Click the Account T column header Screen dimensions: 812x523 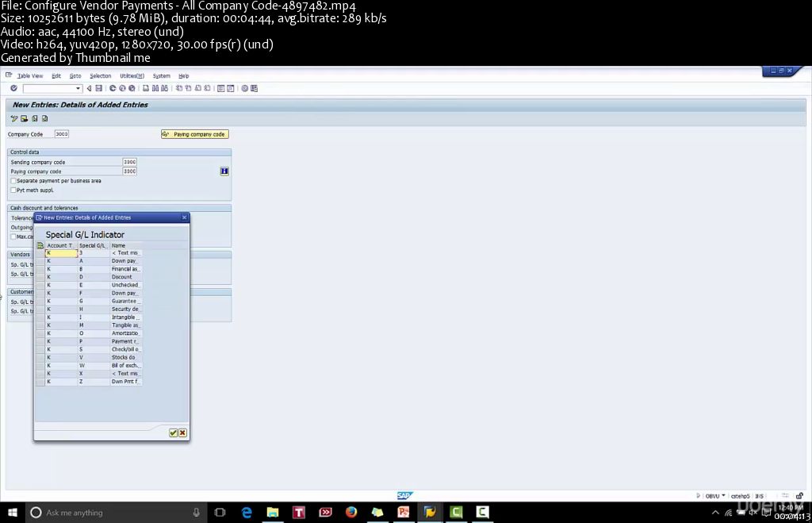tap(61, 246)
